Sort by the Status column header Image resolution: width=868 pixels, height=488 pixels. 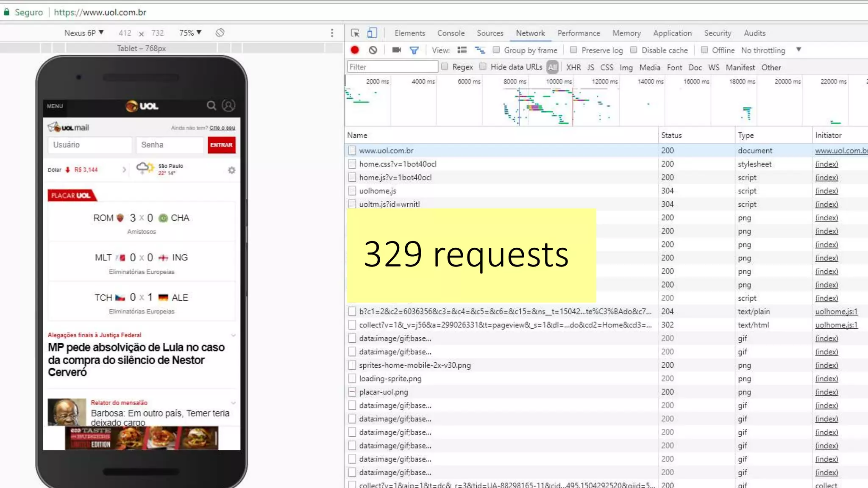tap(696, 135)
